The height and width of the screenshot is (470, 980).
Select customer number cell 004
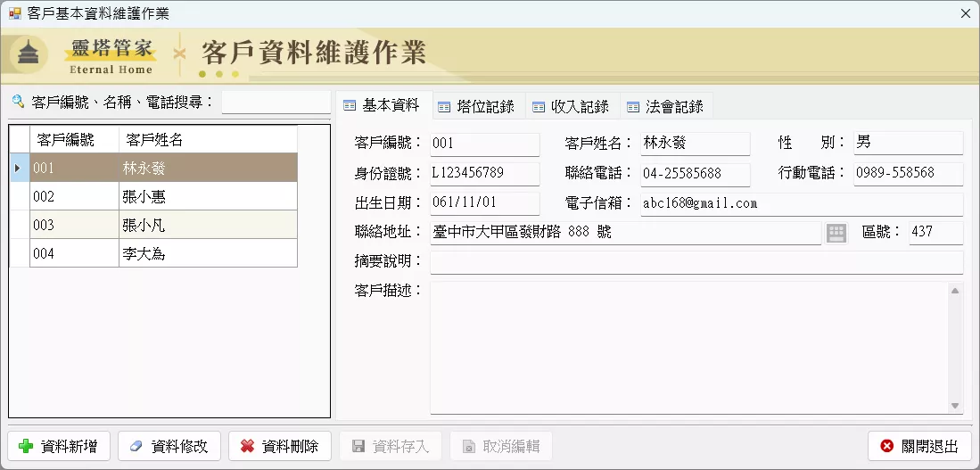[x=74, y=254]
